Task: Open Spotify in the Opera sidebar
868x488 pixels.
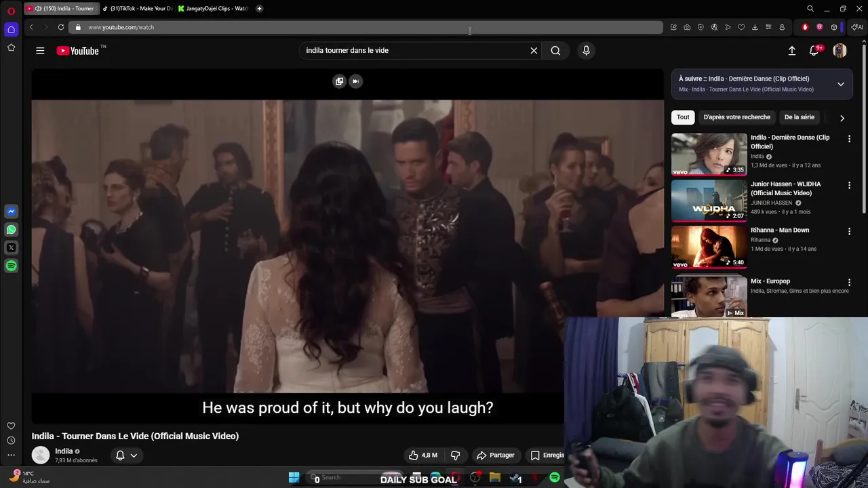Action: [x=11, y=266]
